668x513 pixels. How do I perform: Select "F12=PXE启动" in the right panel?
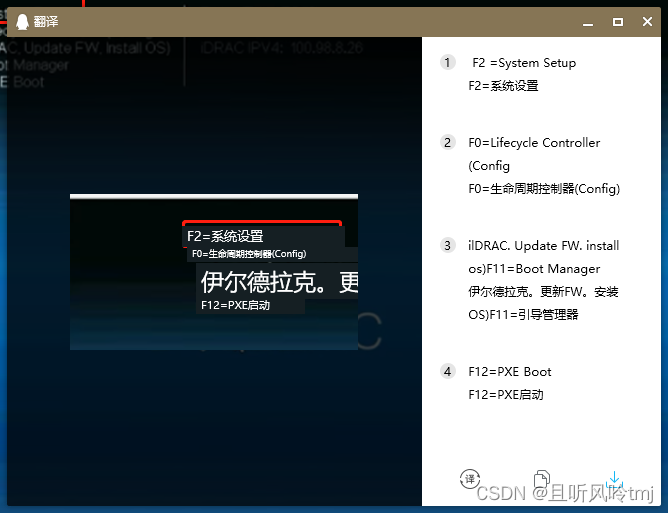coord(506,395)
